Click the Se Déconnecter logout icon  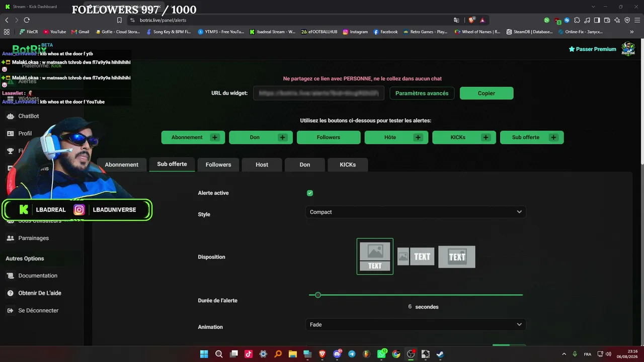coord(11,311)
